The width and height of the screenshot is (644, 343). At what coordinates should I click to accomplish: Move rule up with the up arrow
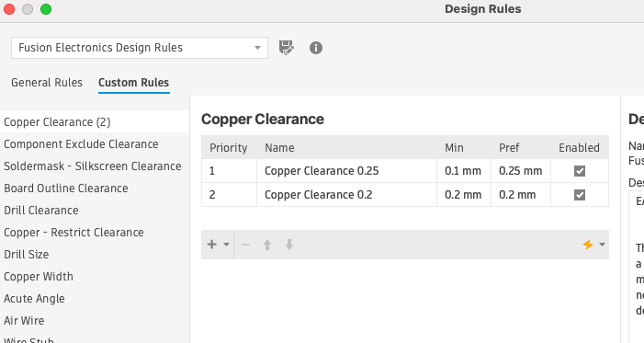tap(267, 245)
